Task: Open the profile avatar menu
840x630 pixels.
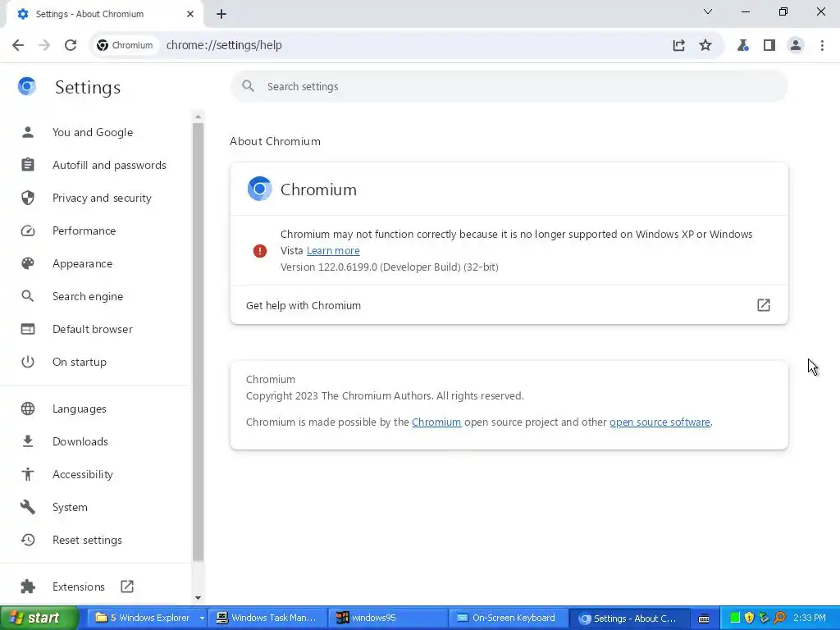Action: pyautogui.click(x=796, y=45)
